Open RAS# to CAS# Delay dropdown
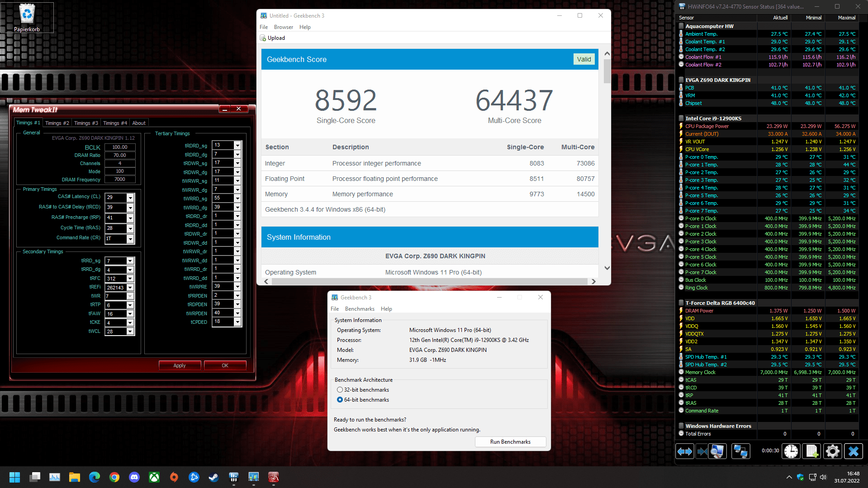868x488 pixels. click(x=130, y=208)
